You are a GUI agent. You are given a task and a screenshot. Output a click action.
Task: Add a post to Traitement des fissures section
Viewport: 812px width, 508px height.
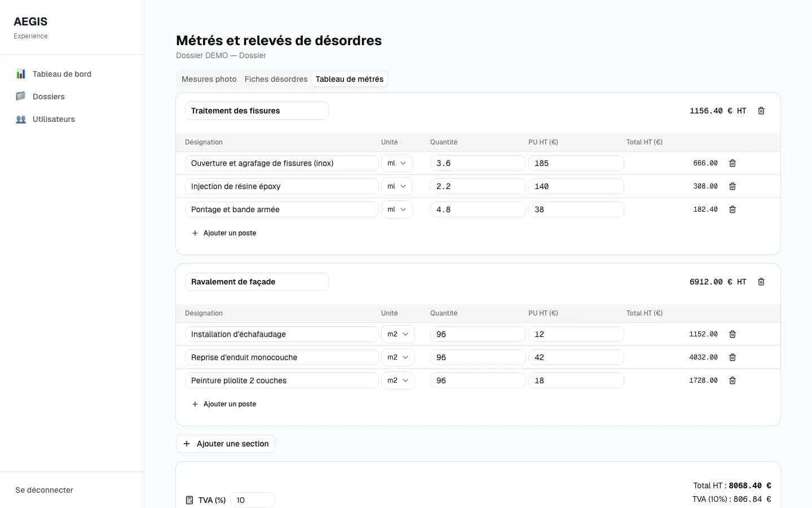point(224,233)
